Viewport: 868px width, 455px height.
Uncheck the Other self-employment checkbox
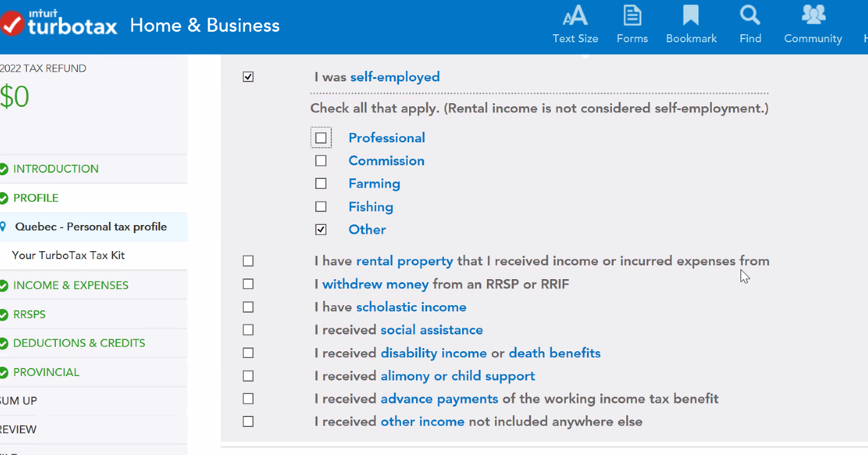pyautogui.click(x=321, y=229)
